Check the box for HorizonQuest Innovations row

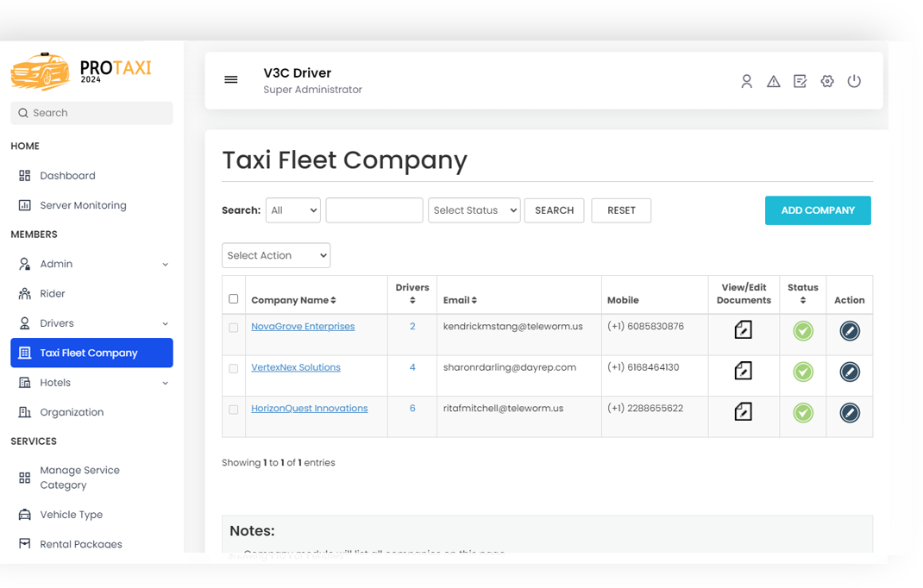(x=234, y=410)
